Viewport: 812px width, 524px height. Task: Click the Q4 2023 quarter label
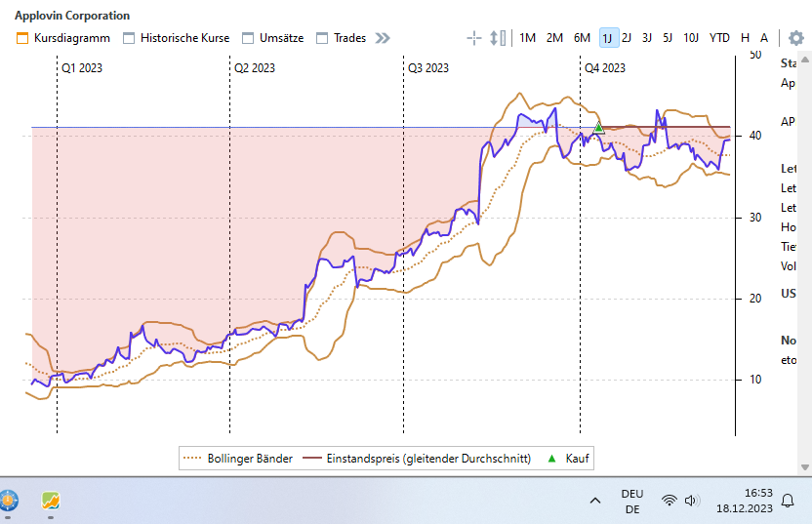[605, 68]
